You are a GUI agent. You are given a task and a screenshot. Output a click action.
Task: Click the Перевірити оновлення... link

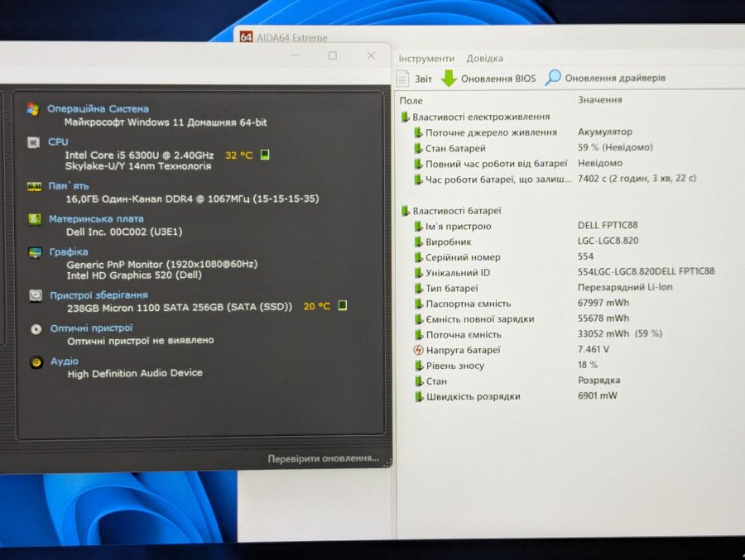323,458
